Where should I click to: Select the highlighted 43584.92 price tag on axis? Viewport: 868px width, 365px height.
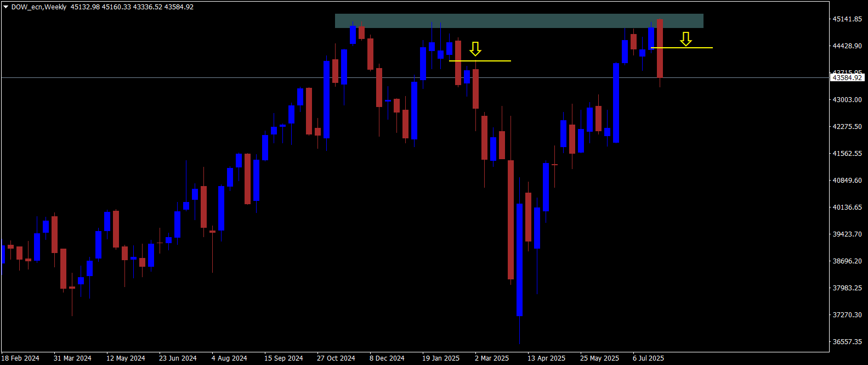[x=847, y=78]
